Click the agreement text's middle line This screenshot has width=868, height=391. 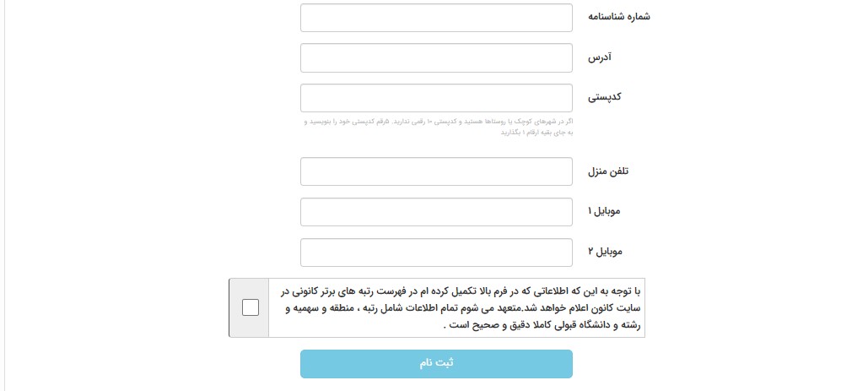[456, 307]
